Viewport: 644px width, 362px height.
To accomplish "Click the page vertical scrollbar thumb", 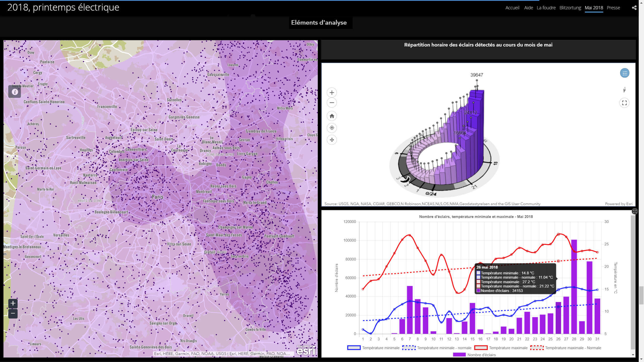I will pos(641,295).
